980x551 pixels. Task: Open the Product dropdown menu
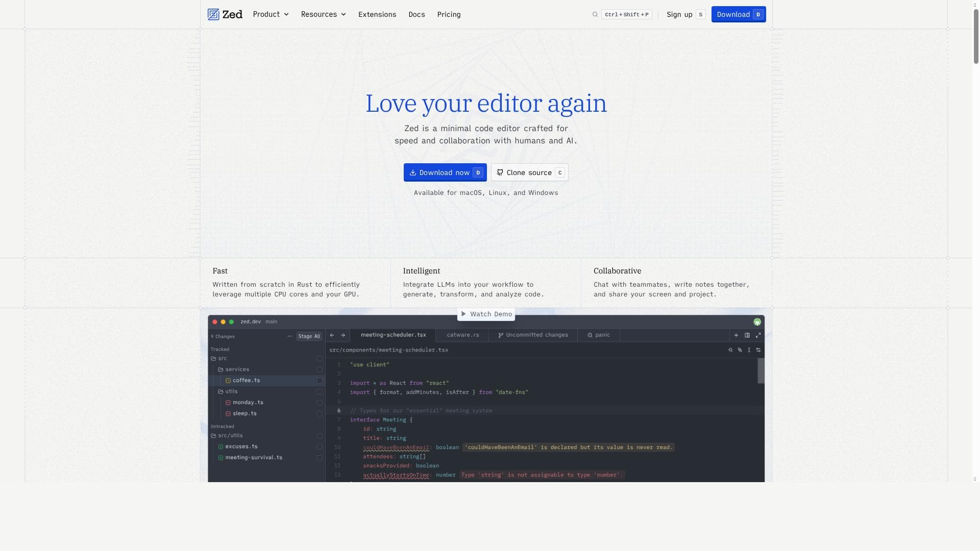point(271,14)
